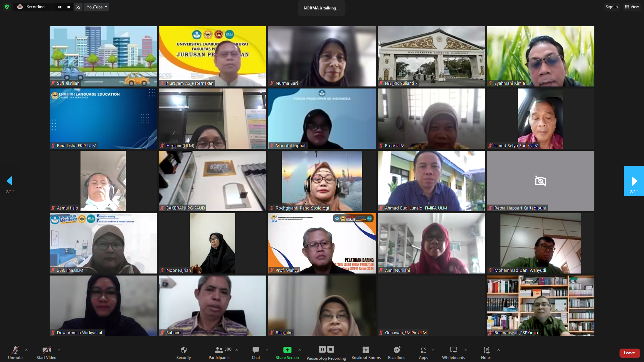Open the Participants panel
This screenshot has height=362, width=644.
coord(219,353)
